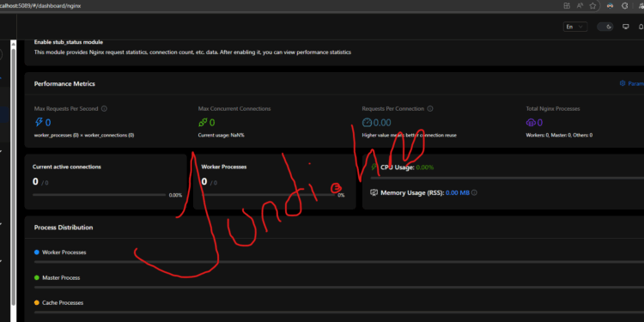This screenshot has width=644, height=322.
Task: Click the gauge icon for Requests Per Connection
Action: (x=367, y=123)
